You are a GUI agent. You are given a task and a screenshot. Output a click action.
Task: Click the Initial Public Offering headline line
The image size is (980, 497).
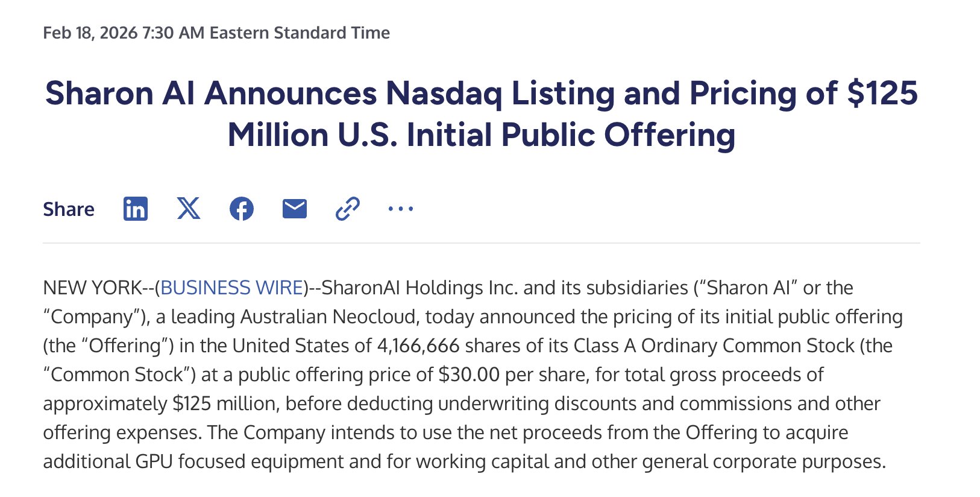[481, 135]
